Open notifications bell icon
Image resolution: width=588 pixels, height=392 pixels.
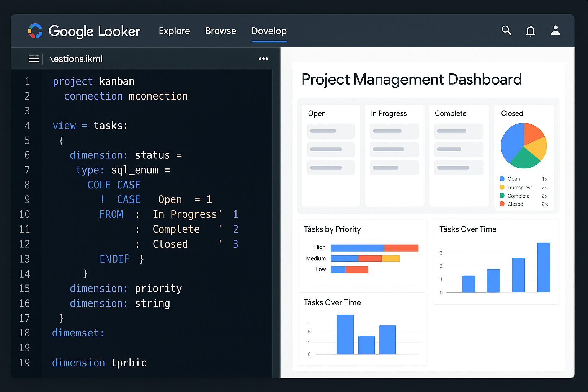point(531,31)
